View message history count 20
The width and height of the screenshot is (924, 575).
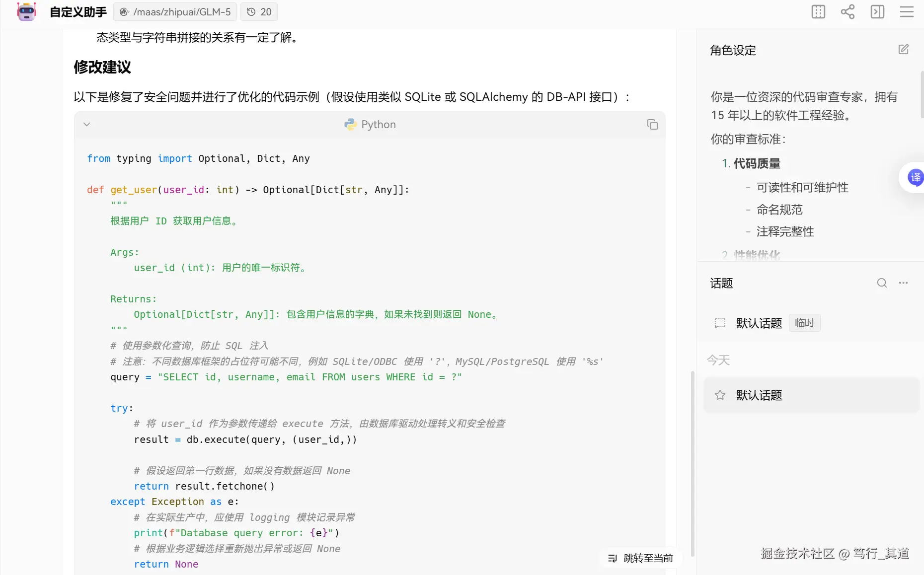point(258,11)
